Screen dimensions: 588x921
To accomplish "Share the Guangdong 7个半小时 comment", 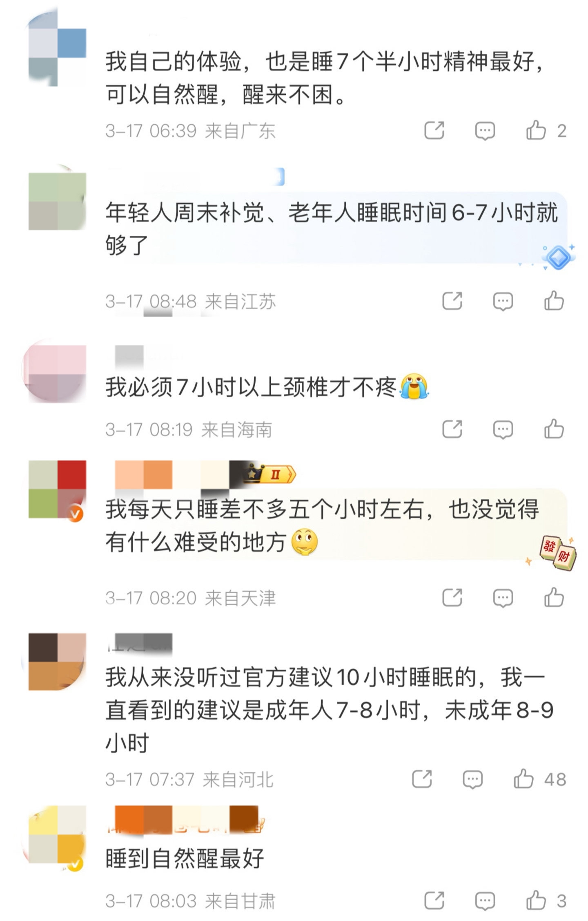I will [434, 131].
